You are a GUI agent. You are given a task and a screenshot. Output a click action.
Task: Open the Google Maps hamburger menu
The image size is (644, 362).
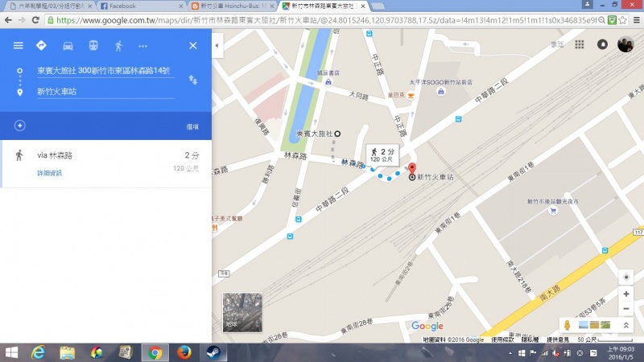tap(18, 46)
